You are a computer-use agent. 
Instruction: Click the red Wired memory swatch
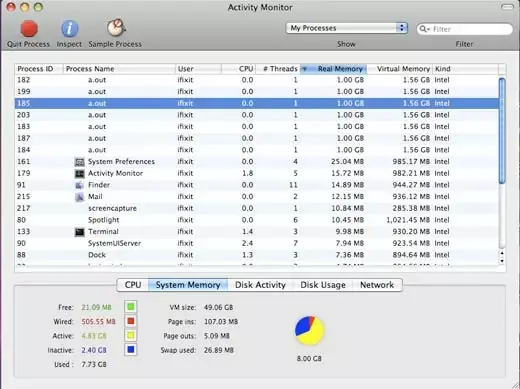click(x=131, y=321)
